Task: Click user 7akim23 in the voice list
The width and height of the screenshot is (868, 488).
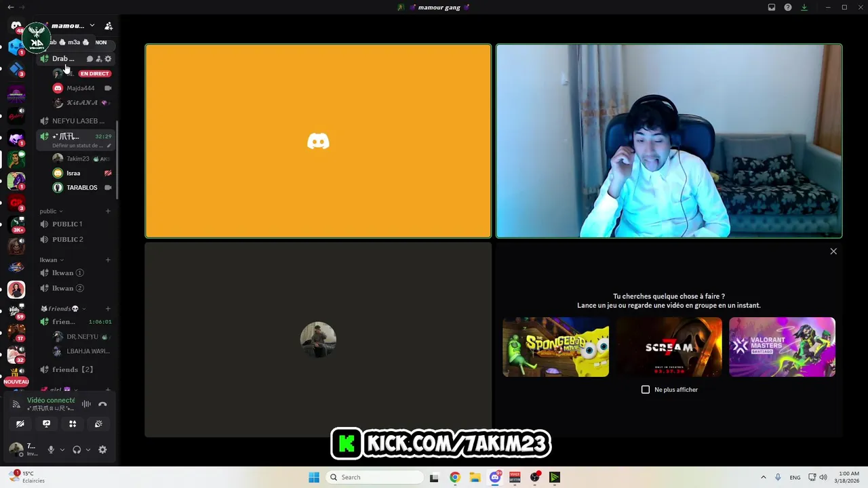Action: tap(82, 159)
